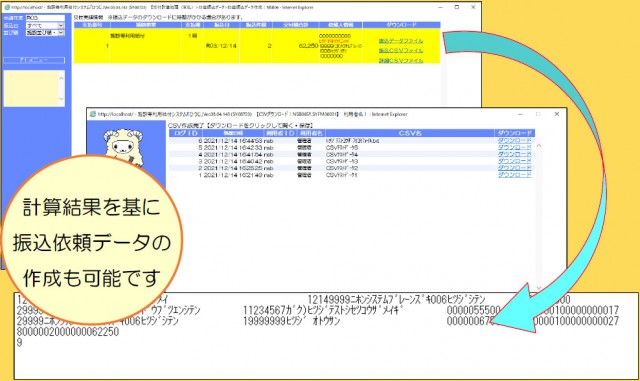Open the 振込CSVファイル download link
This screenshot has height=381, width=640.
(401, 51)
